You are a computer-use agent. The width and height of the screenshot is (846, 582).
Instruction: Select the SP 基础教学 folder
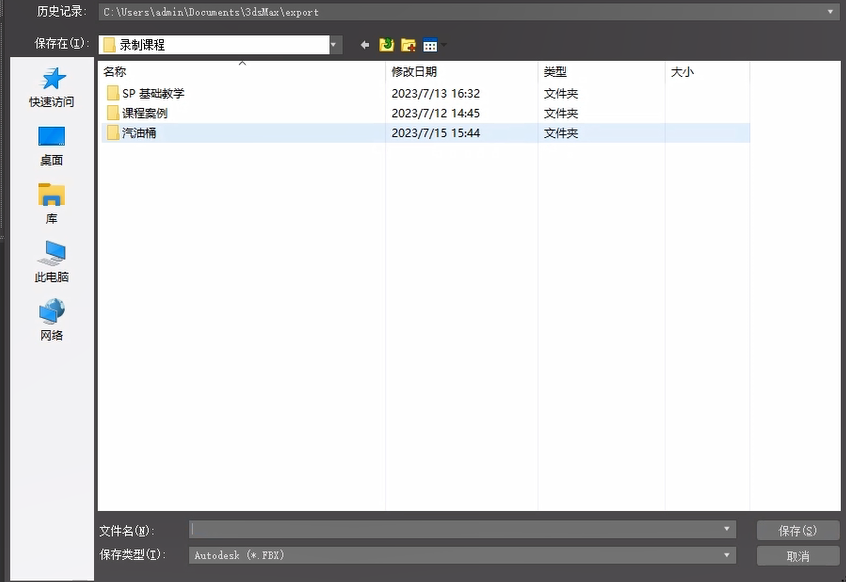click(153, 93)
